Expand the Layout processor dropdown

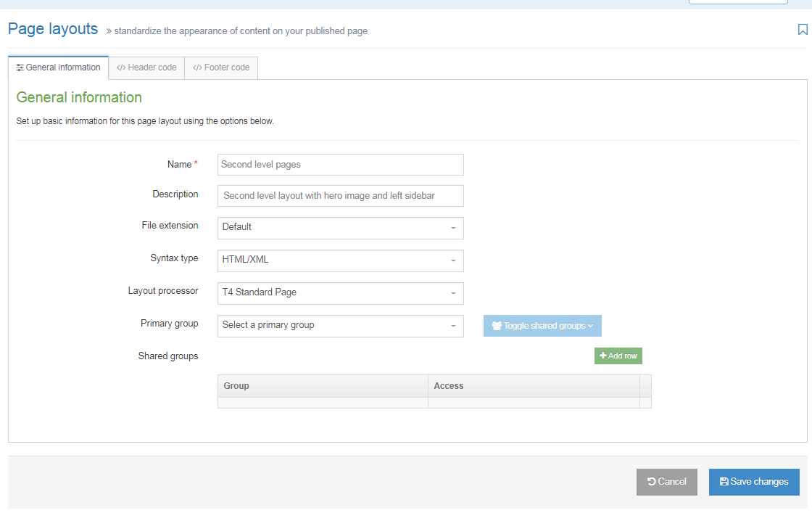340,293
